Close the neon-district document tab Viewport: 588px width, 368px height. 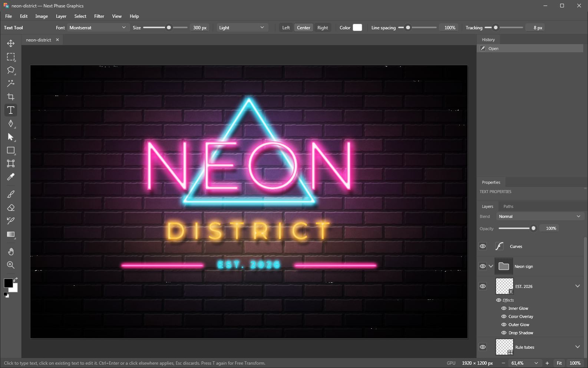[57, 40]
